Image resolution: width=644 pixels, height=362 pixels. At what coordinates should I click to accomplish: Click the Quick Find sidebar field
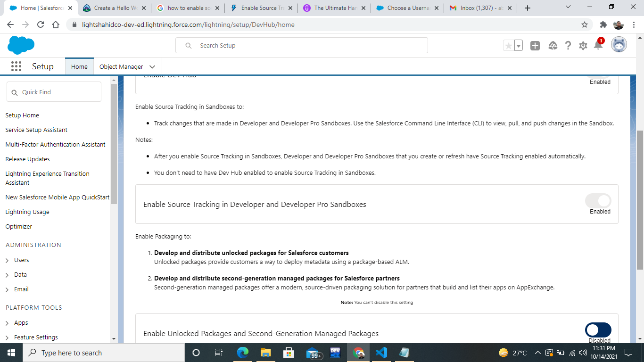click(54, 92)
